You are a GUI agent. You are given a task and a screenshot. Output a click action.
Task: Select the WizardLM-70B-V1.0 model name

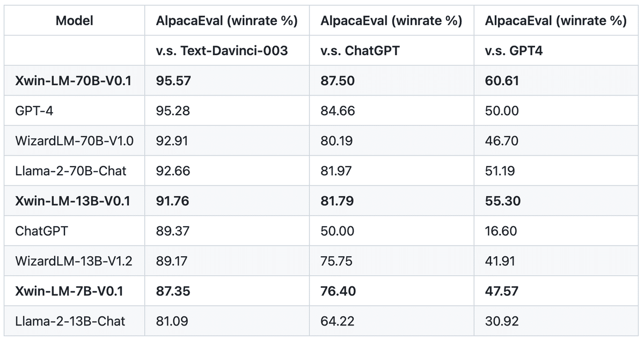point(75,141)
